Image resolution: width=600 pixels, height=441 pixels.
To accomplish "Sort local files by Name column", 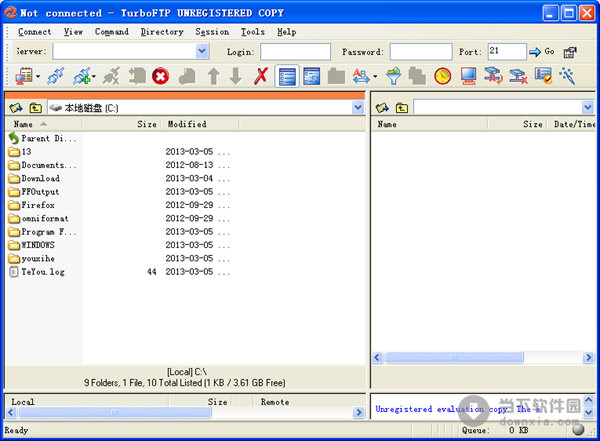I will (44, 124).
